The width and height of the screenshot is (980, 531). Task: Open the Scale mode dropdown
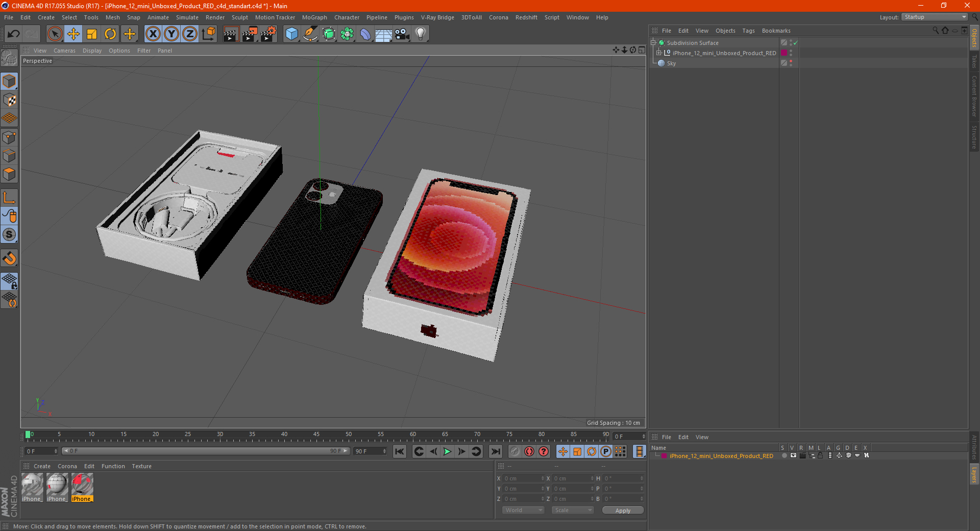573,510
